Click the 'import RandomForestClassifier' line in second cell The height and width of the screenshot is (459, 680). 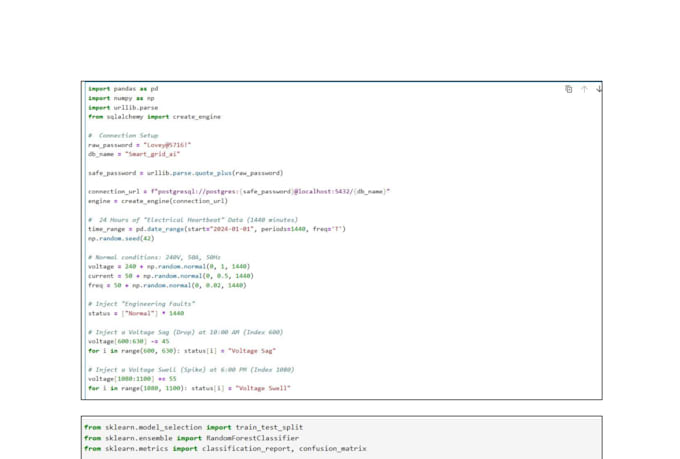pyautogui.click(x=192, y=438)
